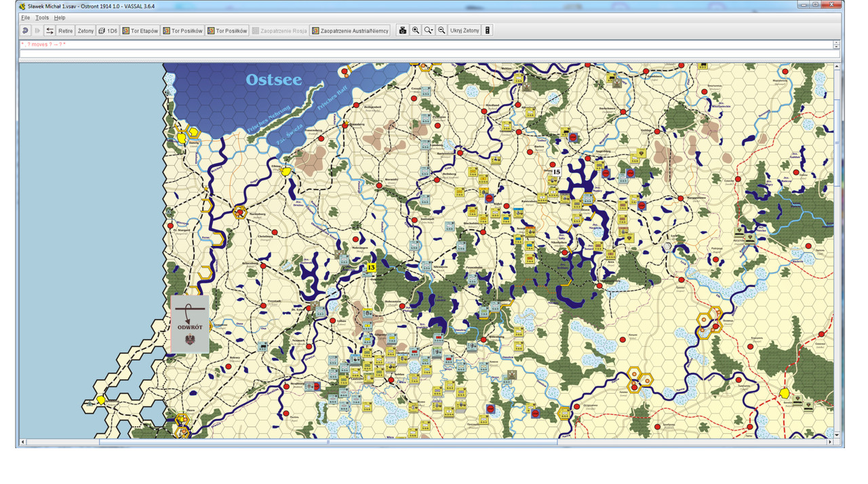Open the Tools menu
Screen dimensions: 868x484
pos(42,18)
